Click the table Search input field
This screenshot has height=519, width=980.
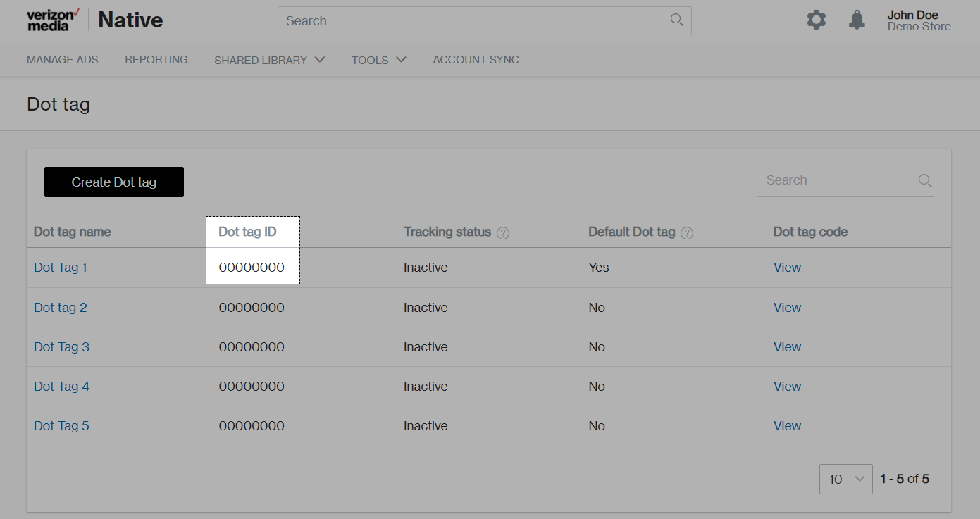(x=835, y=181)
